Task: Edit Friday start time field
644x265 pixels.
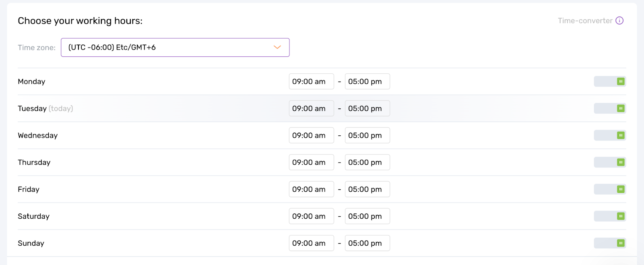Action: click(x=312, y=189)
